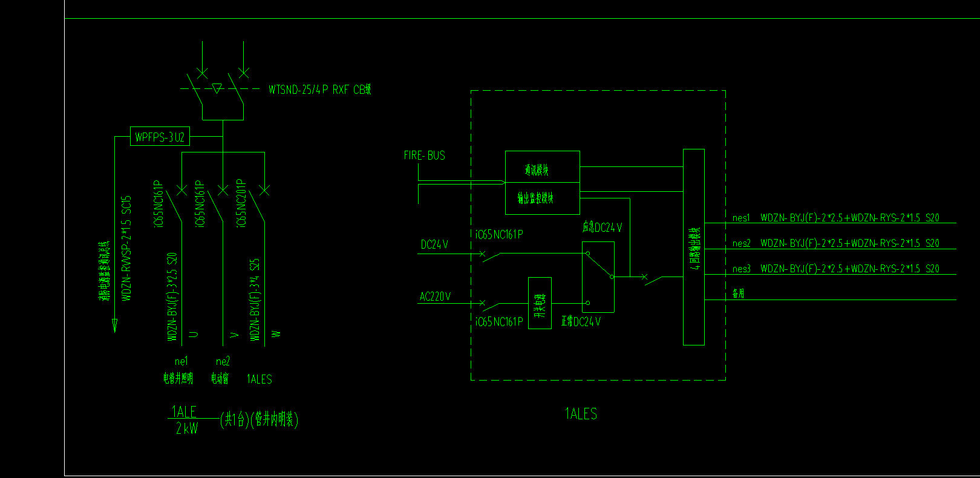Click the 通讯模块 block

point(543,167)
